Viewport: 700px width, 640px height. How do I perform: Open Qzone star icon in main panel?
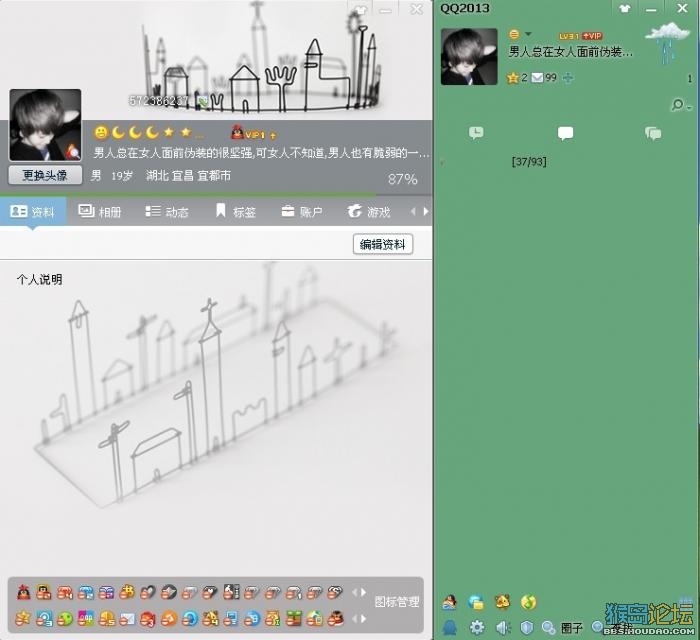(x=512, y=78)
